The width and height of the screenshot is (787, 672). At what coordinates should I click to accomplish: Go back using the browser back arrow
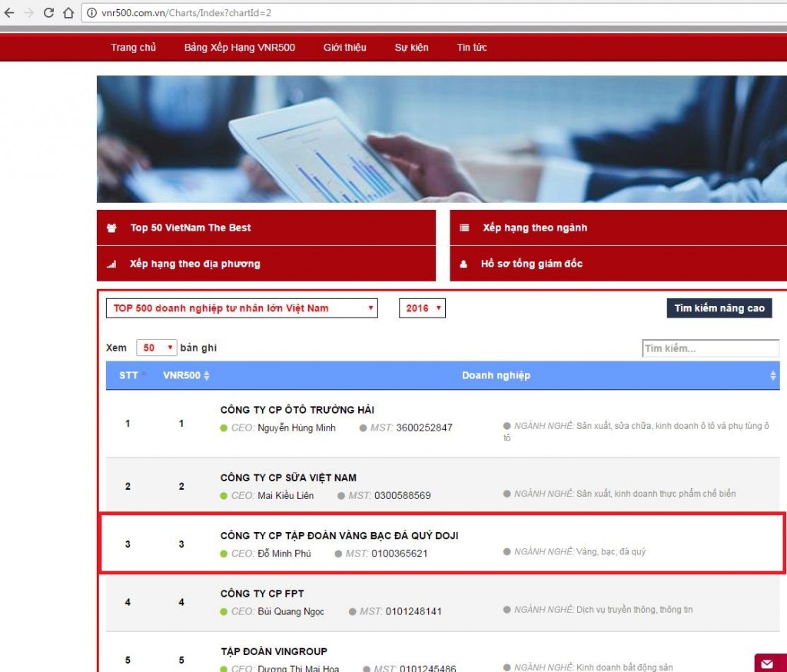pos(9,12)
